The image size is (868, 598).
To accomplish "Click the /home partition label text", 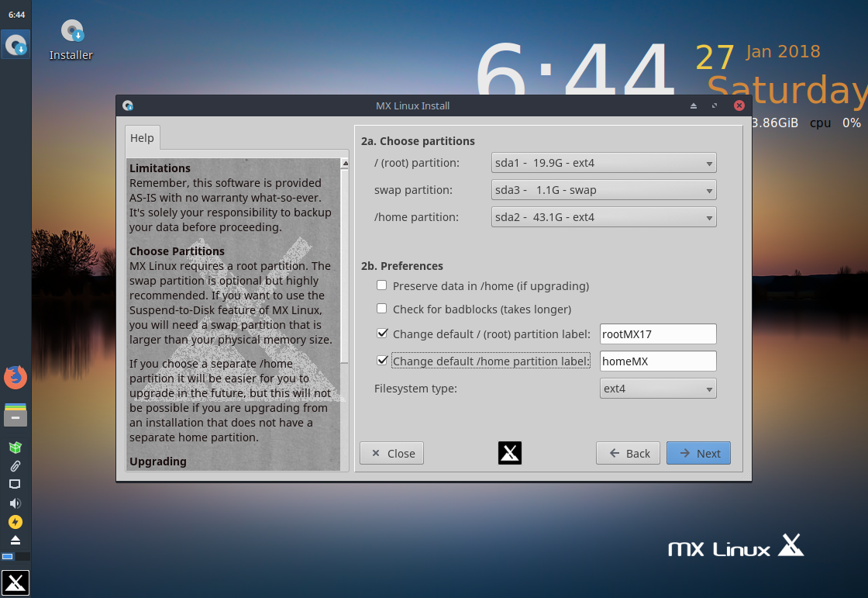I will point(416,217).
